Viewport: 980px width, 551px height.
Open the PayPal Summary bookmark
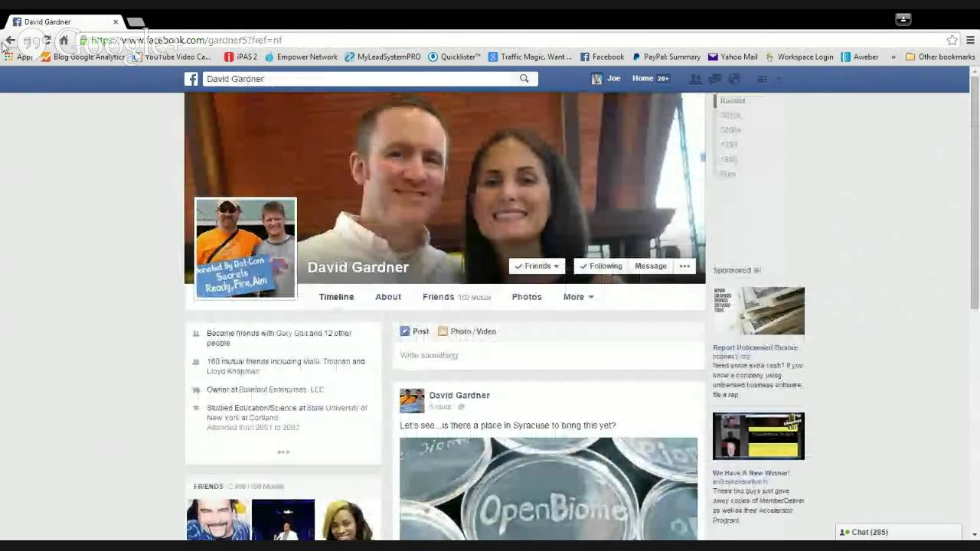tap(666, 57)
